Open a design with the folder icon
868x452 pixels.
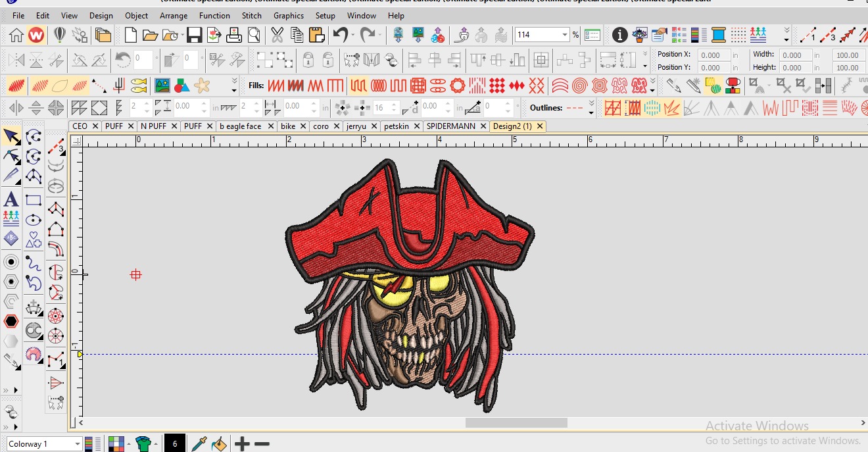(x=150, y=35)
